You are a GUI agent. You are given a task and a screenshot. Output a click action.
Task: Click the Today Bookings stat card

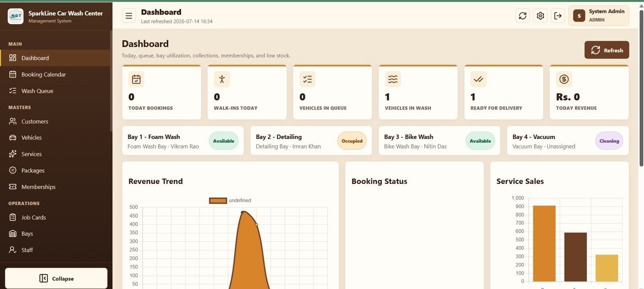pyautogui.click(x=161, y=92)
